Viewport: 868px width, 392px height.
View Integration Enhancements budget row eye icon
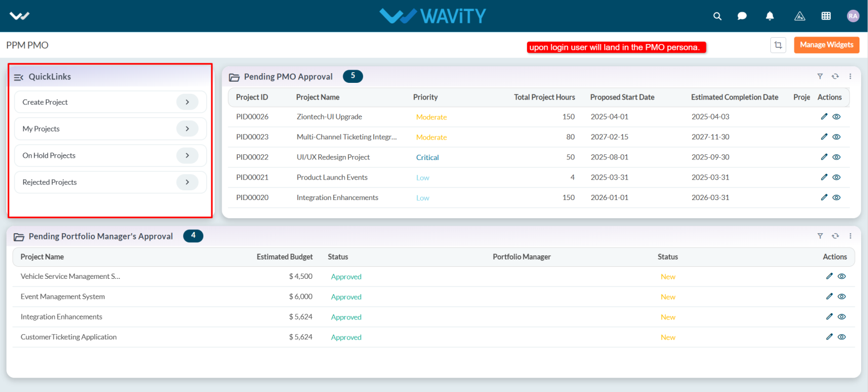pos(842,317)
